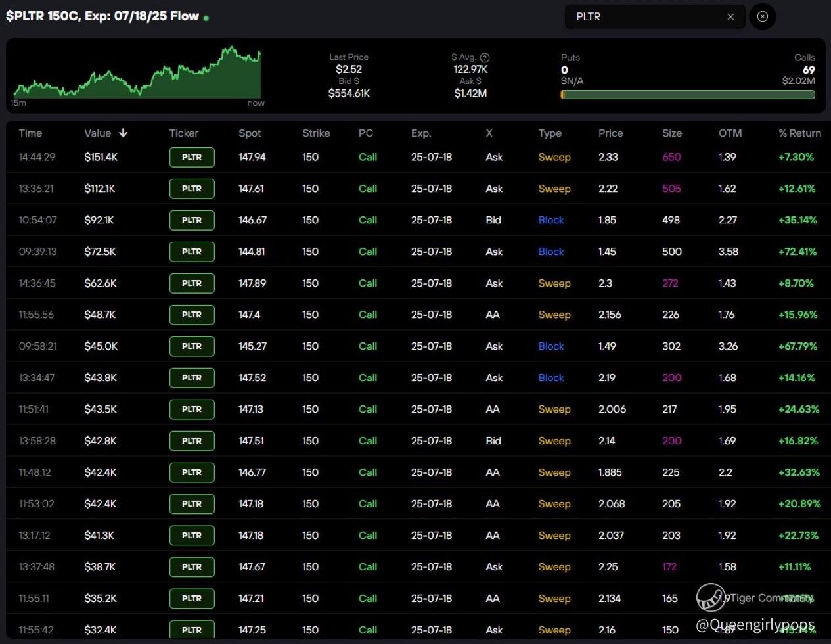Click PLTR ticker badge in 13:37:48 row

click(x=192, y=567)
